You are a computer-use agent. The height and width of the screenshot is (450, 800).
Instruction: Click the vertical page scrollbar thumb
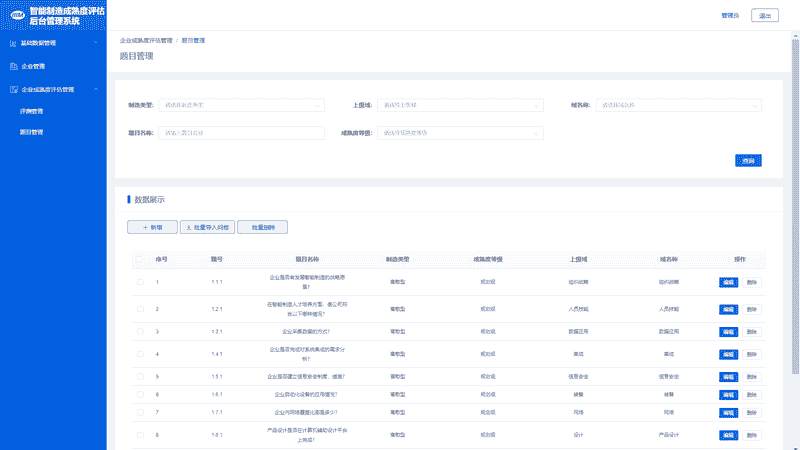795,206
